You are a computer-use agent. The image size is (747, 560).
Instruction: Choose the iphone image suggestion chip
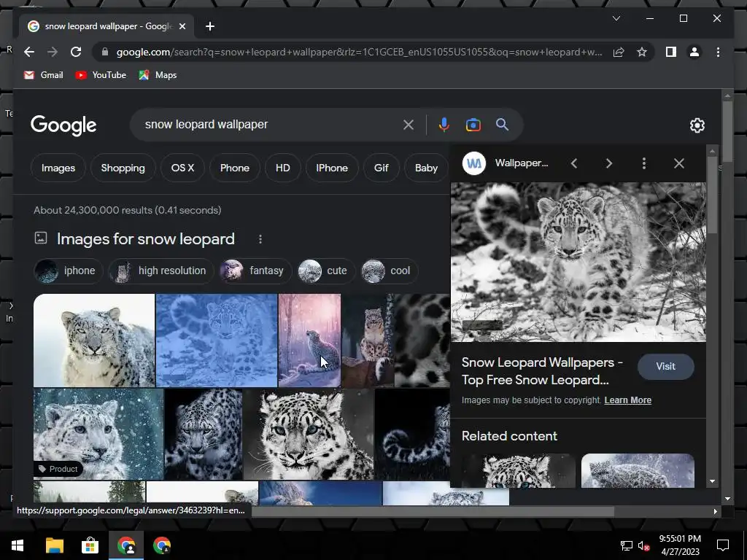tap(68, 271)
